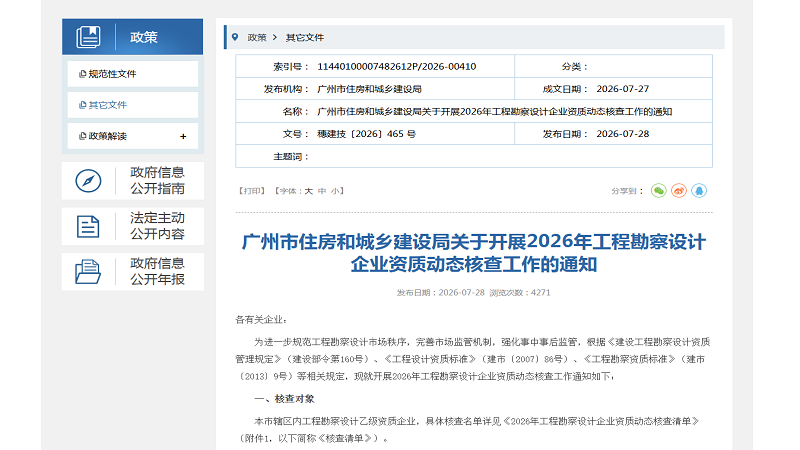Click the 分享到 label
This screenshot has height=450, width=800.
[627, 191]
